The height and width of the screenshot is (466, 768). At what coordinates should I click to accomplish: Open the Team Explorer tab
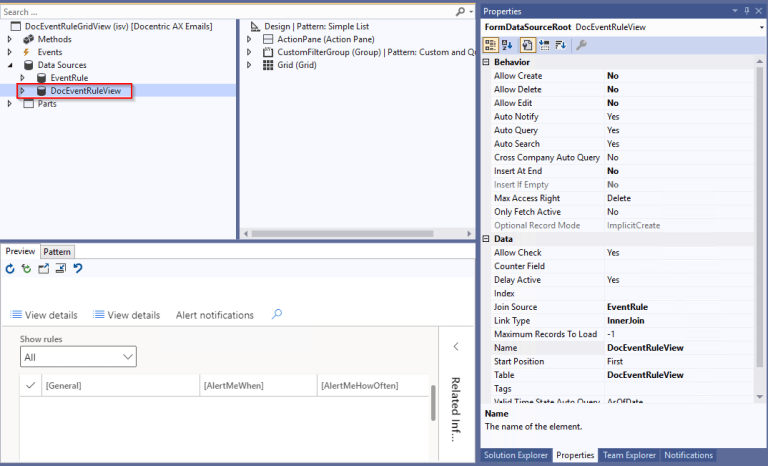click(x=629, y=455)
